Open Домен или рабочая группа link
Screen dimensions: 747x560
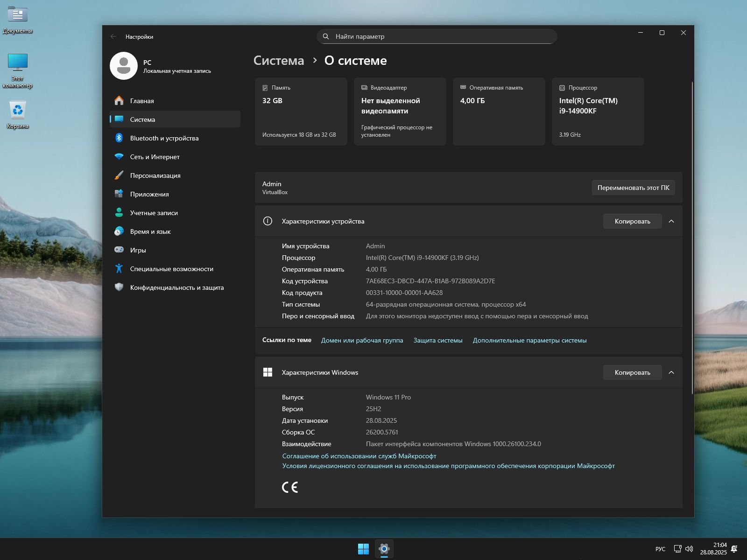click(362, 340)
